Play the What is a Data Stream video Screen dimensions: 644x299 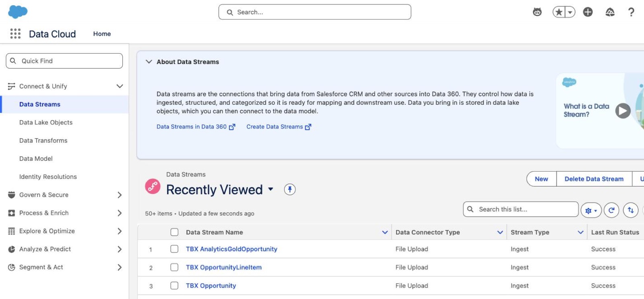point(623,110)
